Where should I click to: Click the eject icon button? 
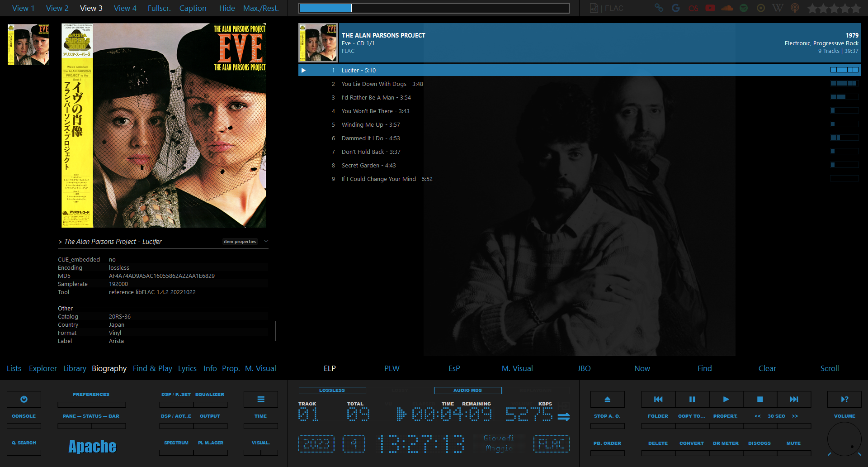tap(607, 399)
